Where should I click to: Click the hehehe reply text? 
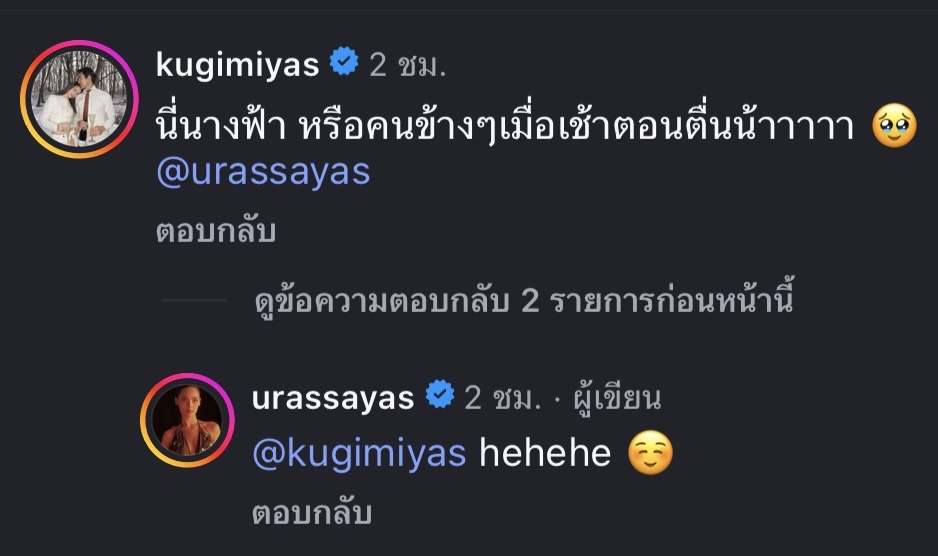coord(545,454)
